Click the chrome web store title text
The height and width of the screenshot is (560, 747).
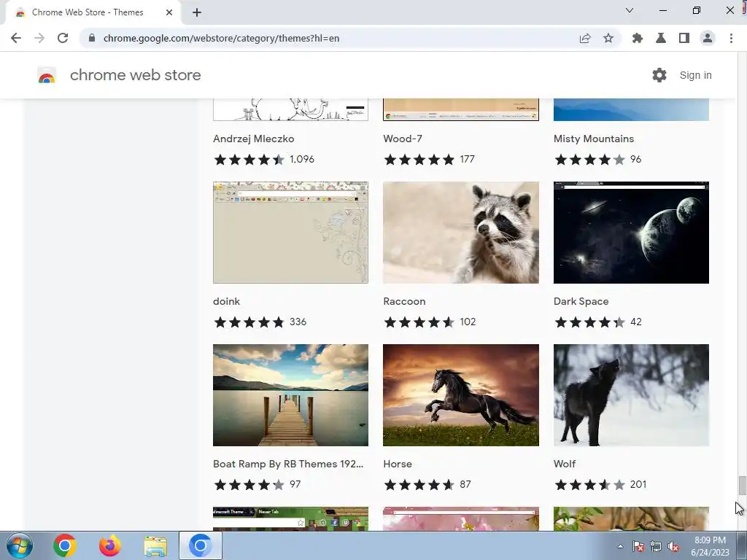[x=135, y=75]
